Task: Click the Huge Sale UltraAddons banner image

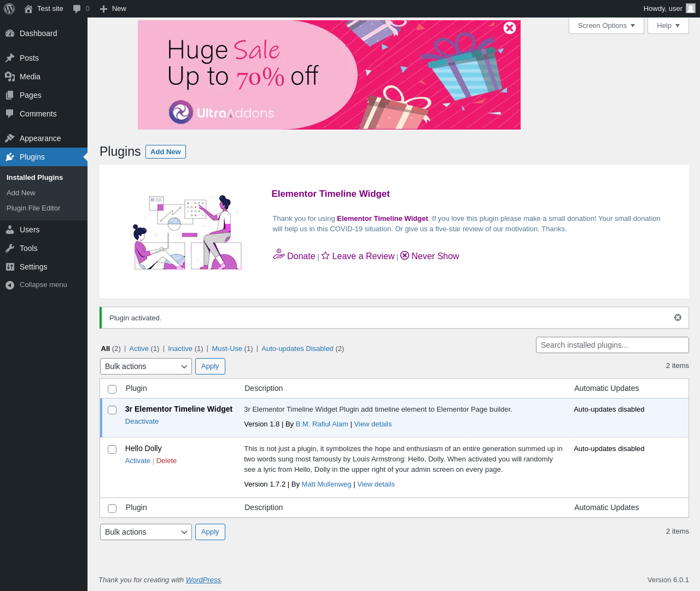Action: tap(329, 75)
